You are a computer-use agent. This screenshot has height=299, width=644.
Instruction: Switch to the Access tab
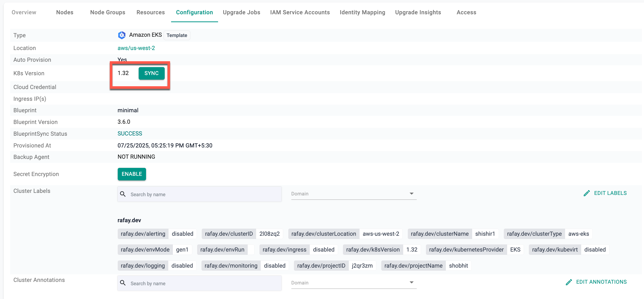467,12
